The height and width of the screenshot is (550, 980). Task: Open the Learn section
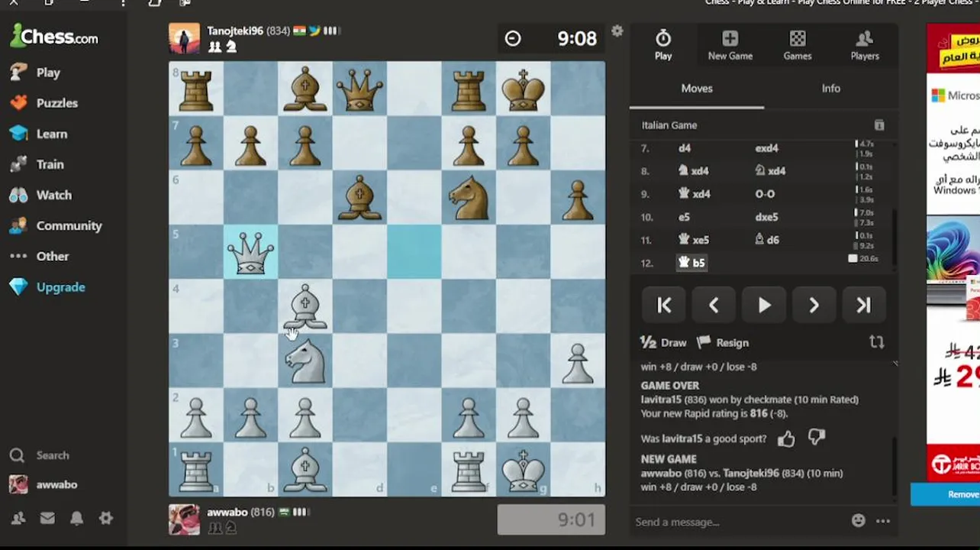[x=38, y=134]
